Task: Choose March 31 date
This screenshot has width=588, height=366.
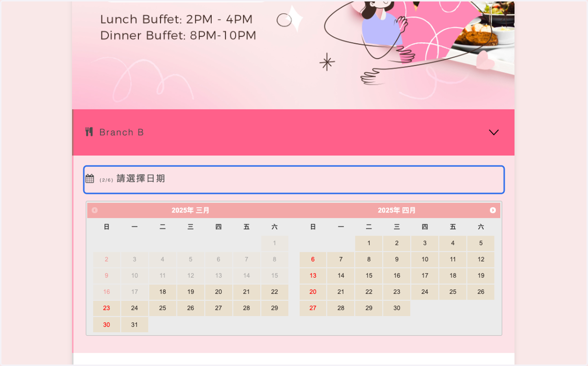Action: click(135, 325)
